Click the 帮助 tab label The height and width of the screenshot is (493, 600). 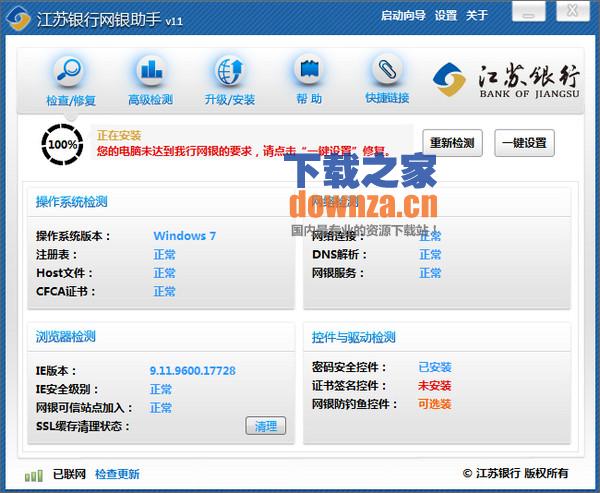[x=309, y=99]
